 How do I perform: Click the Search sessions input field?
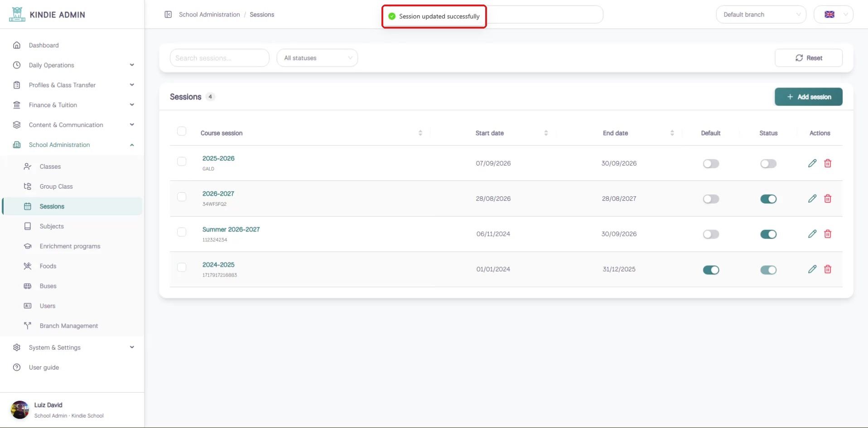(219, 58)
